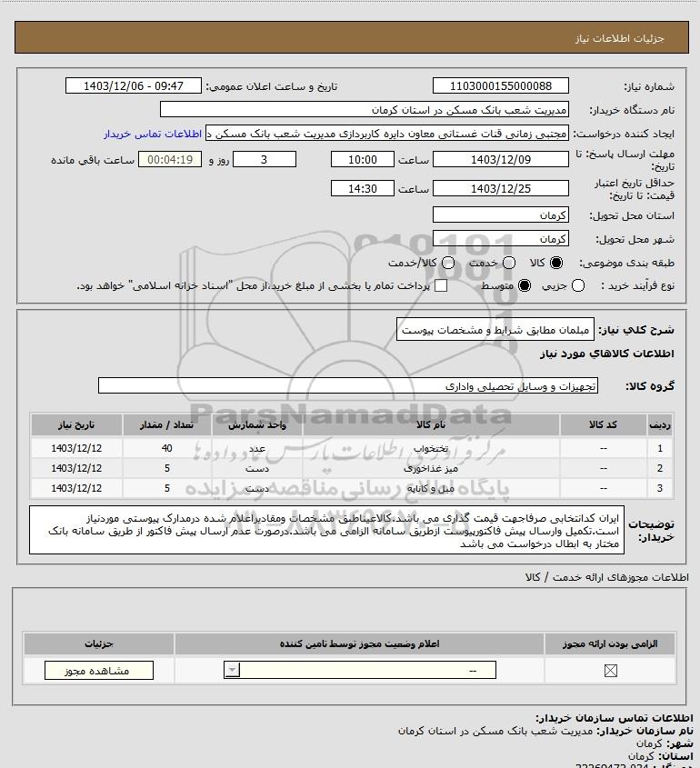Click the تعداد / مقدار column header

[166, 424]
